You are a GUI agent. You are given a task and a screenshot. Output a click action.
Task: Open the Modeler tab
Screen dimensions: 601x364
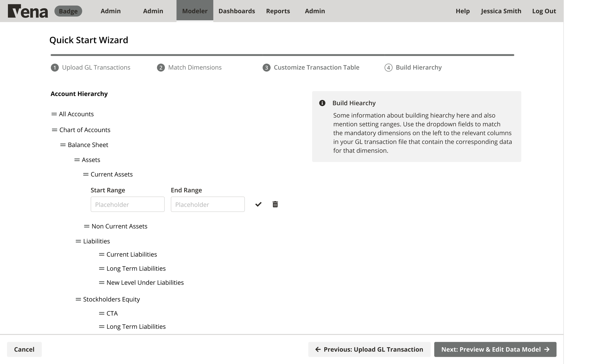(195, 11)
